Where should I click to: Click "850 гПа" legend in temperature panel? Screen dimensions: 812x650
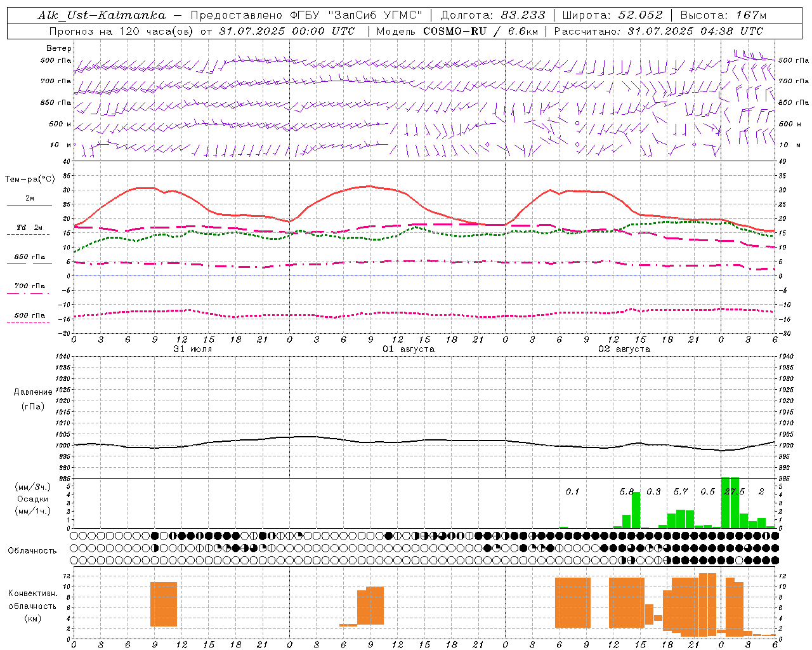point(30,257)
